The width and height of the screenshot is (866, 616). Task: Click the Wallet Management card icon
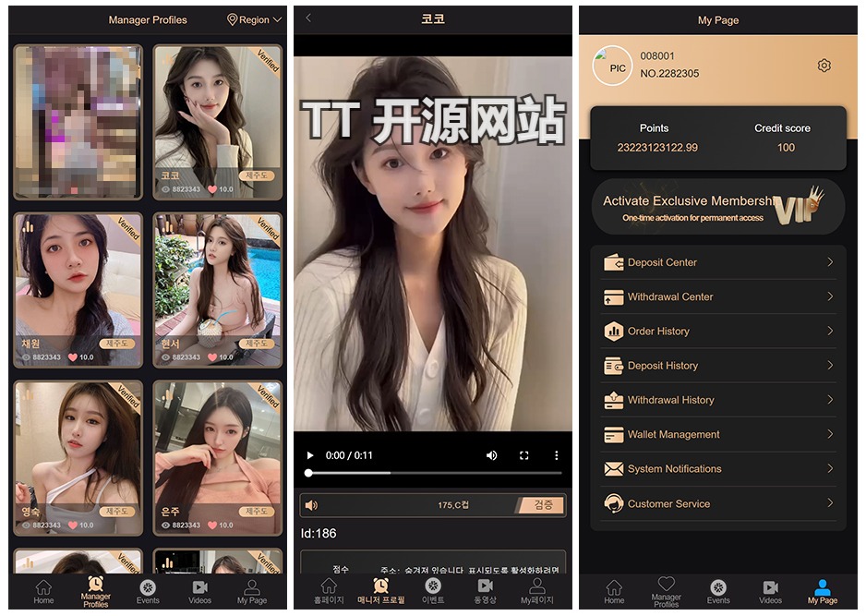tap(614, 435)
